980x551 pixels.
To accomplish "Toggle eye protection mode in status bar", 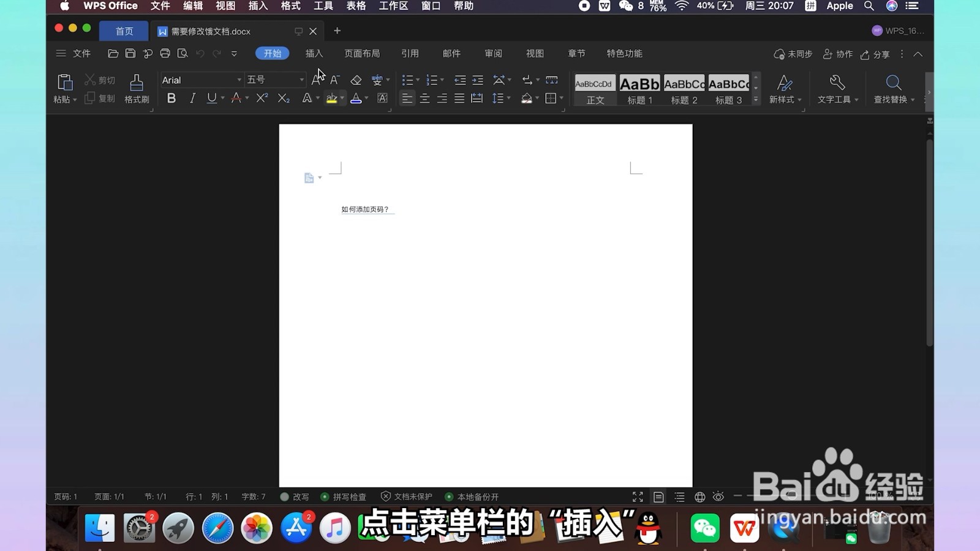I will pyautogui.click(x=718, y=497).
